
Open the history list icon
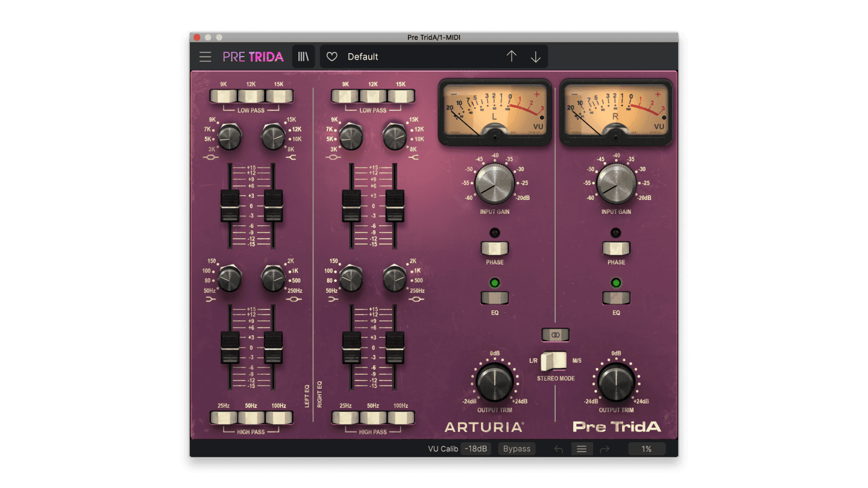tap(582, 449)
